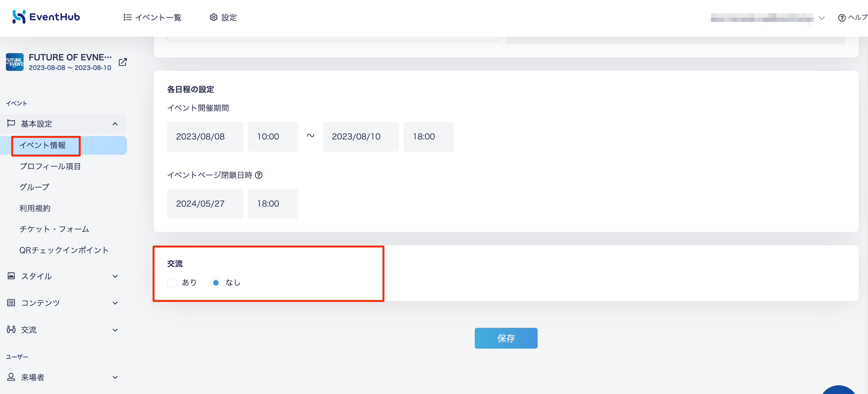This screenshot has height=394, width=868.
Task: Click the help question mark icon in header
Action: (842, 18)
